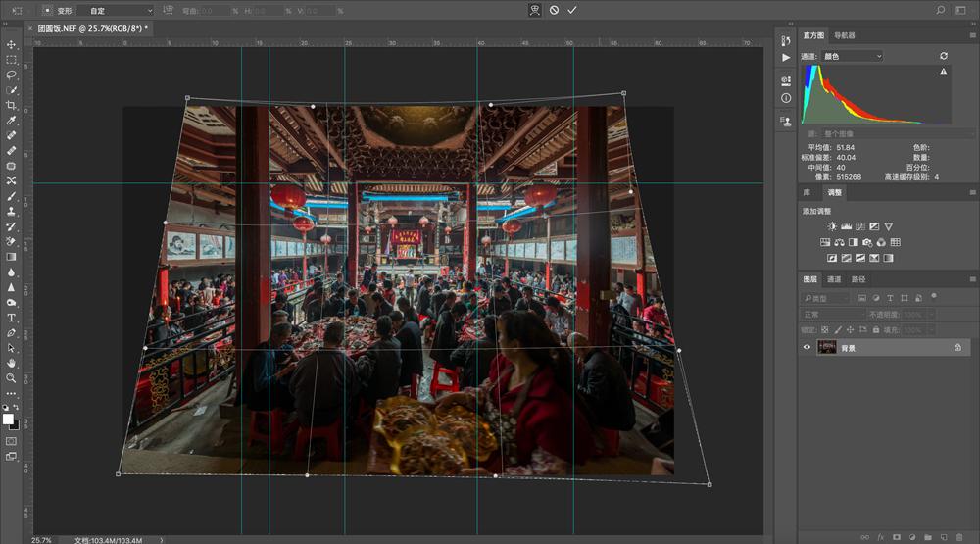
Task: Switch to the 通道 tab
Action: [834, 279]
